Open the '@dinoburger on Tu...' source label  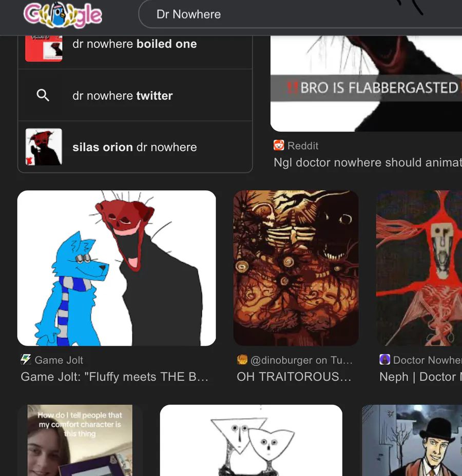(301, 360)
